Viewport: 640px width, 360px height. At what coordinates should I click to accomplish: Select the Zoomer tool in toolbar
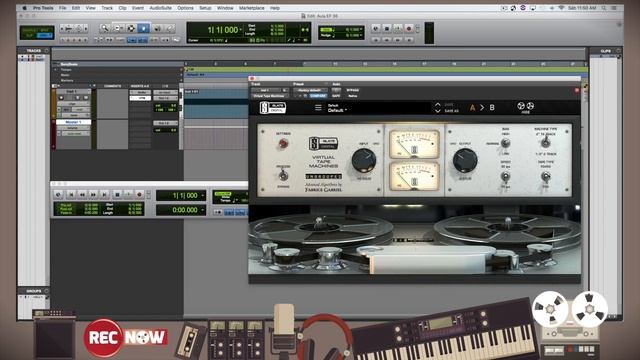click(104, 28)
